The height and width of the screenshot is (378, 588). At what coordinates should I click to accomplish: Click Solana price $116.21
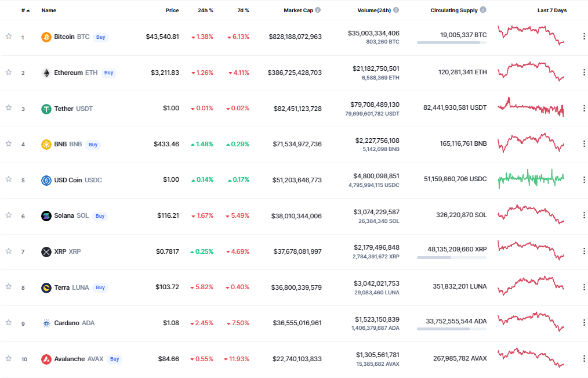[168, 216]
